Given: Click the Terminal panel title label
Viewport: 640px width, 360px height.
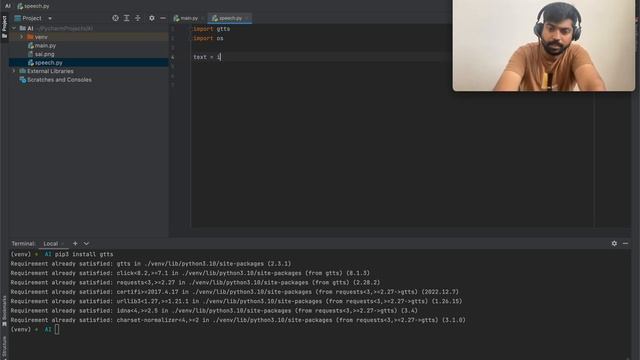Looking at the screenshot, I should pos(23,244).
